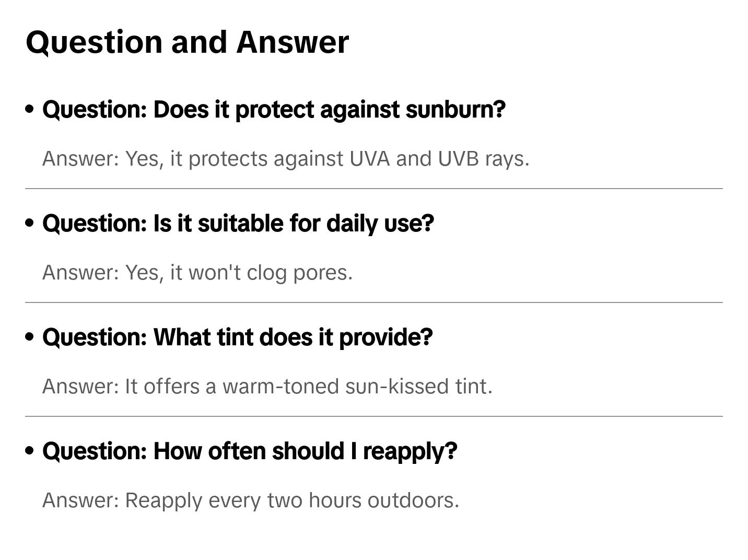
Task: Expand 'Is it suitable for daily use?' question
Action: click(238, 224)
